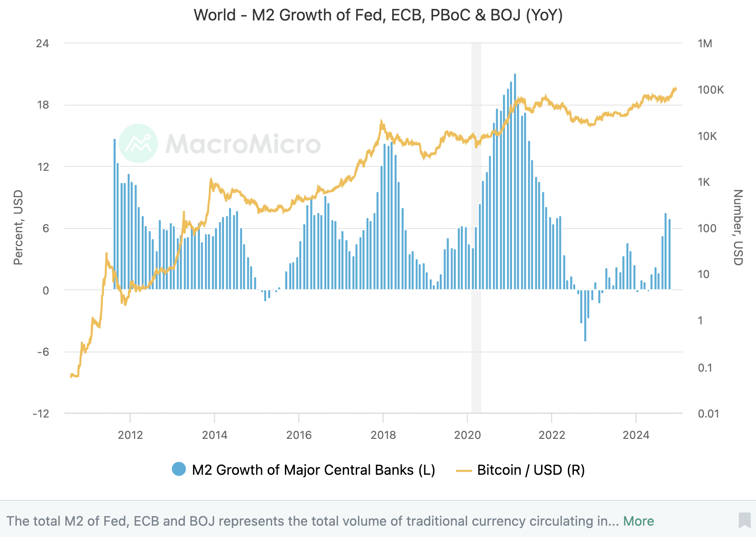
Task: Click the 2016 x-axis label
Action: 299,435
